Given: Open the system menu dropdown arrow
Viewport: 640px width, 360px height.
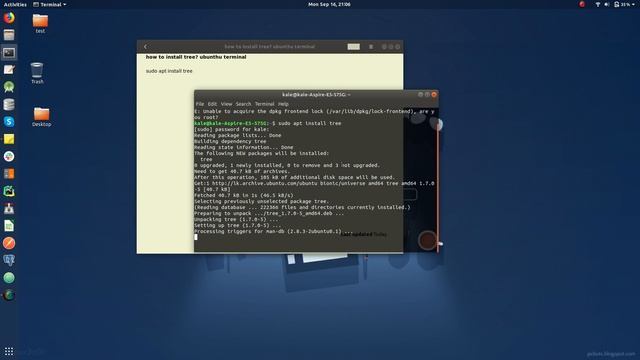Looking at the screenshot, I should (x=633, y=4).
